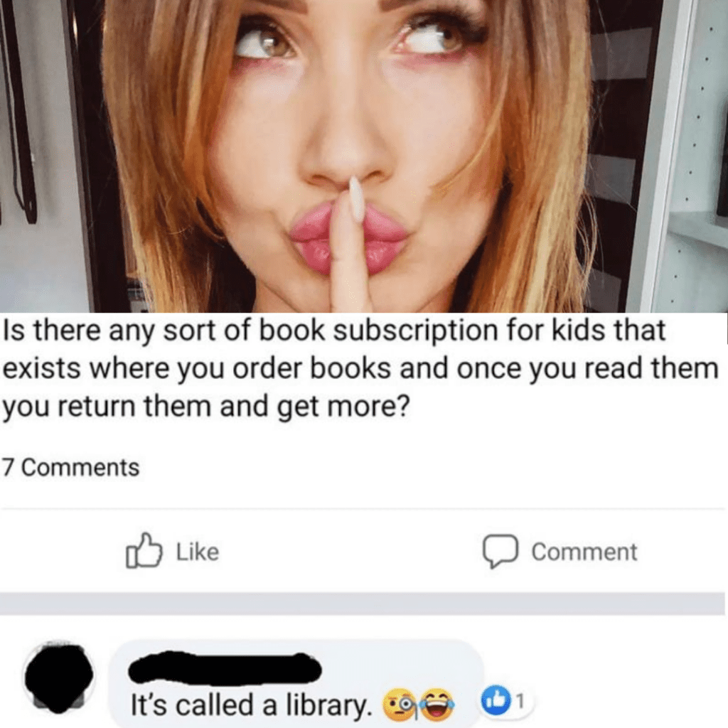Click the thumbs-up Like icon
Viewport: 728px width, 728px height.
[x=144, y=551]
